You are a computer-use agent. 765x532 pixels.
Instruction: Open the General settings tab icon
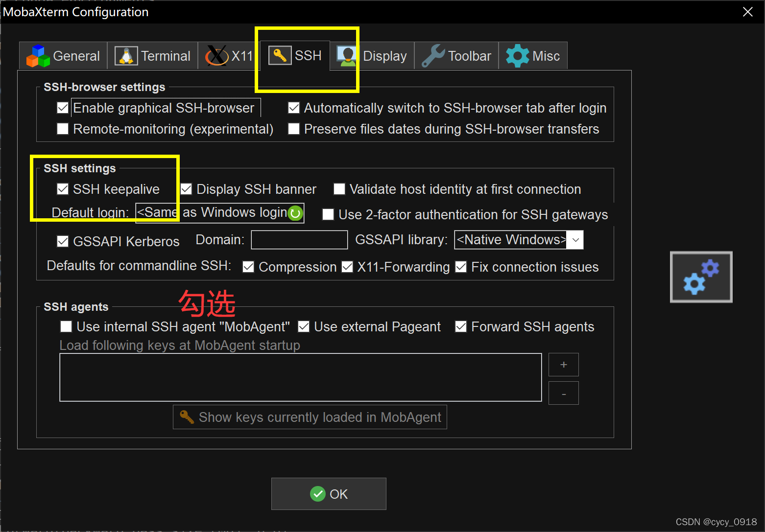coord(38,55)
